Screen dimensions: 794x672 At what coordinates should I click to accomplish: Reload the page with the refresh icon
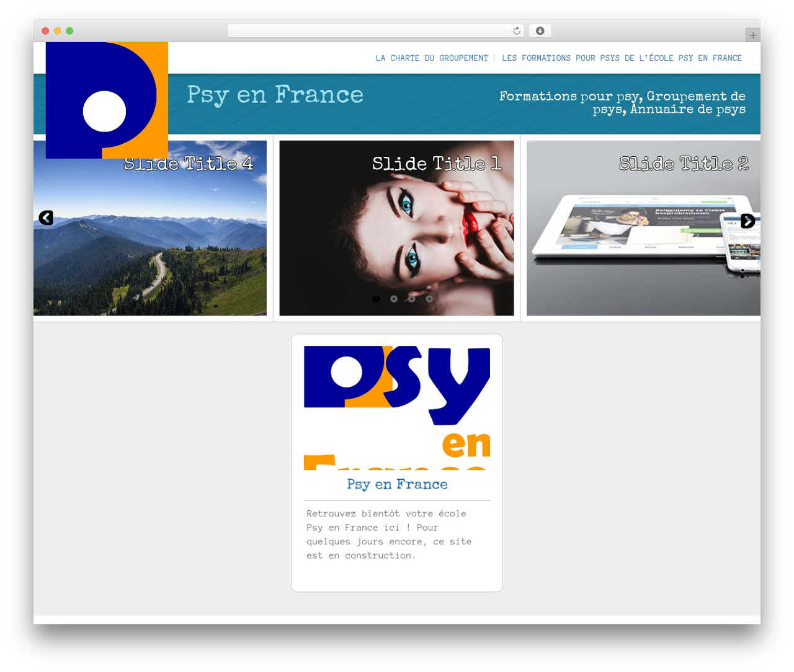pyautogui.click(x=517, y=31)
